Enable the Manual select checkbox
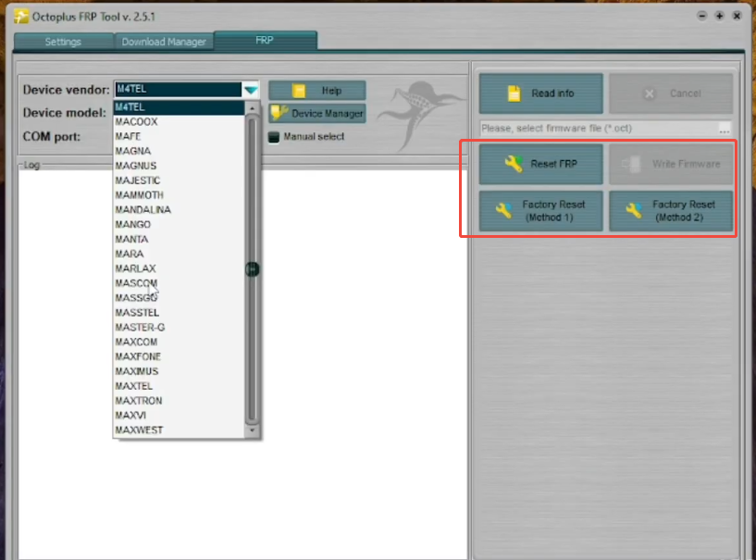Viewport: 756px width, 560px height. pyautogui.click(x=274, y=137)
